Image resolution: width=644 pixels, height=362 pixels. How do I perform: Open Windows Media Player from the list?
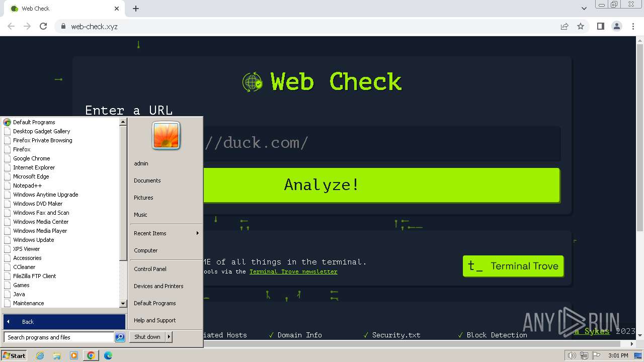(x=40, y=231)
